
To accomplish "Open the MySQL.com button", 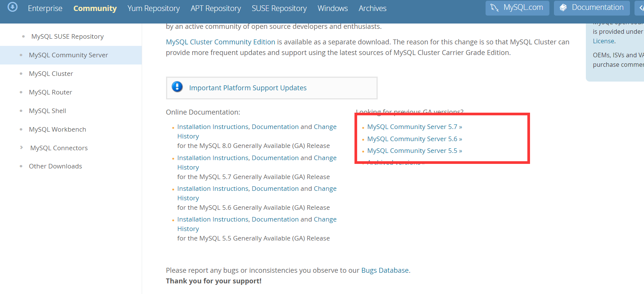I will (x=517, y=8).
